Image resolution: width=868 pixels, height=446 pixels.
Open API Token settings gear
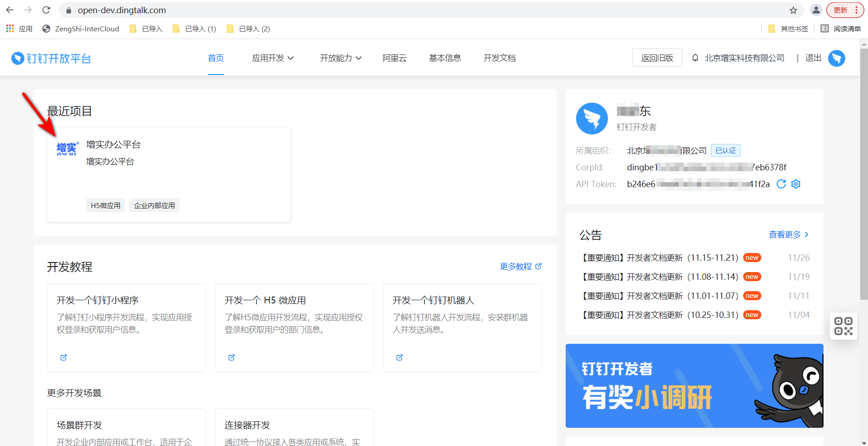(x=796, y=184)
